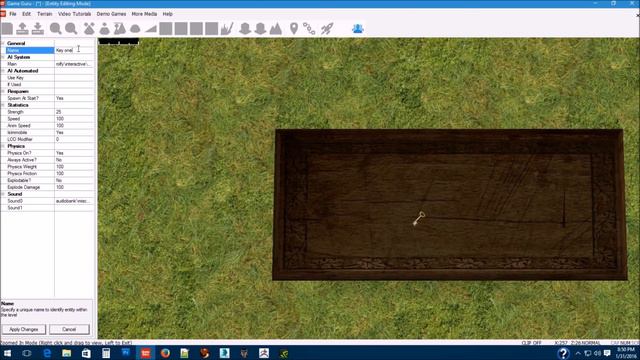The image size is (640, 360).
Task: Click the second entity silhouette toolbar icon
Action: pos(260,29)
